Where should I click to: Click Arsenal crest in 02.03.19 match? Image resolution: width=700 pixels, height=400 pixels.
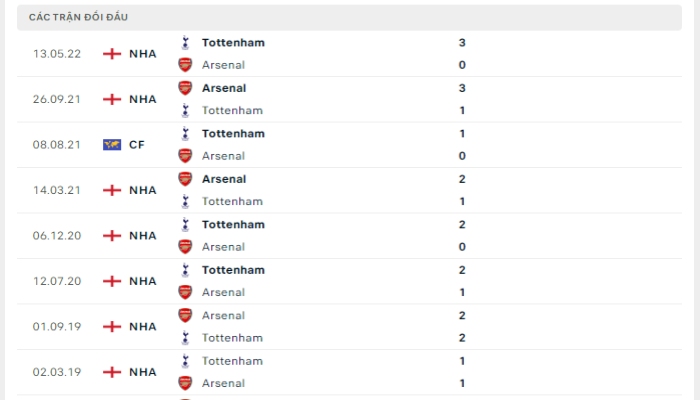click(185, 383)
